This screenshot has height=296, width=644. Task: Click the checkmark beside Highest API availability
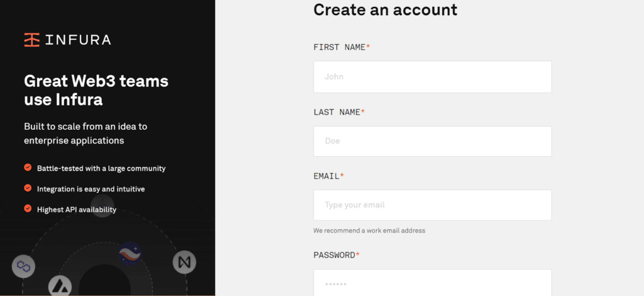pos(28,209)
